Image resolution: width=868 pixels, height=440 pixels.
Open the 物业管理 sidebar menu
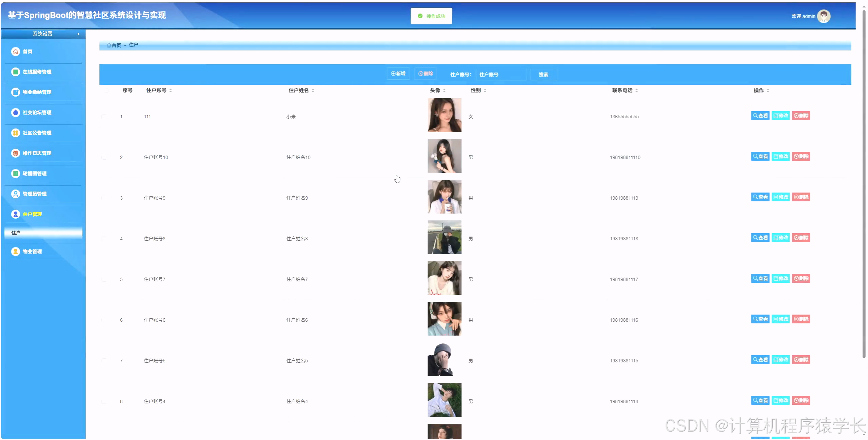tap(32, 252)
